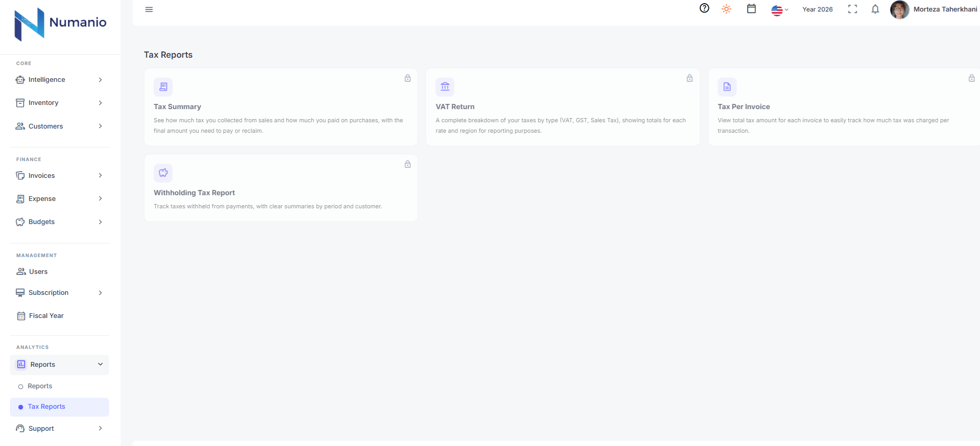Expand the Subscription menu chevron
The width and height of the screenshot is (980, 446).
(100, 293)
